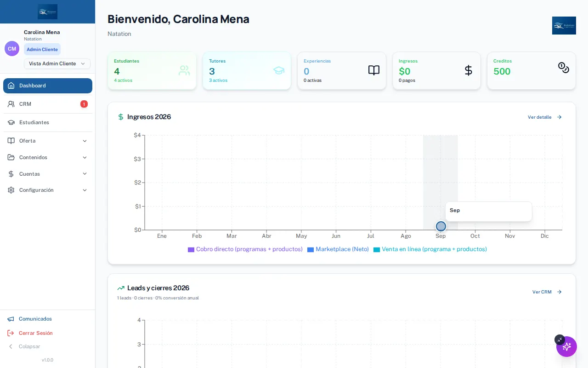Image resolution: width=588 pixels, height=368 pixels.
Task: Click the Configuración gear icon
Action: (11, 190)
